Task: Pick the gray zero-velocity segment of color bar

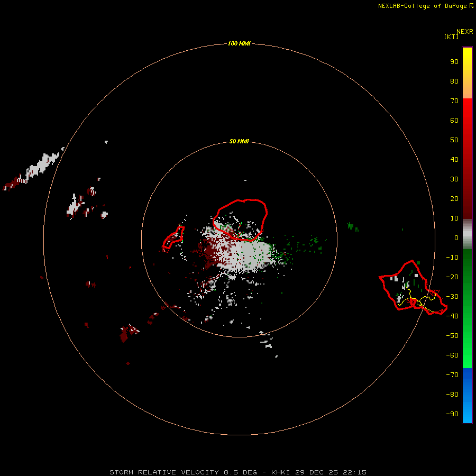Action: 467,234
